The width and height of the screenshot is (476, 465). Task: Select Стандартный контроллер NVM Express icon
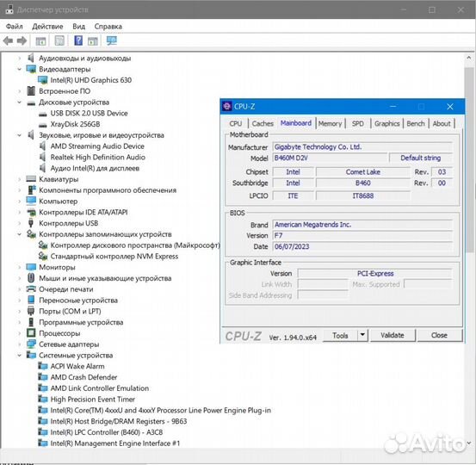coord(43,256)
